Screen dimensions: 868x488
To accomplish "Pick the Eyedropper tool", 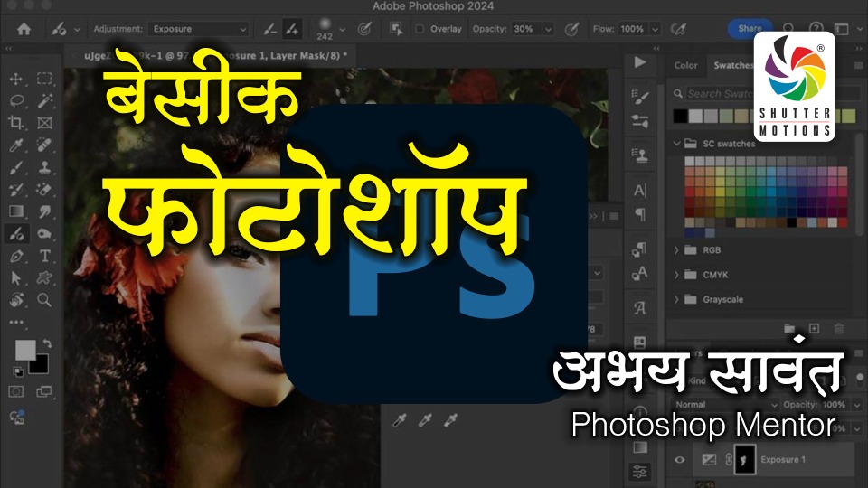I will click(16, 145).
